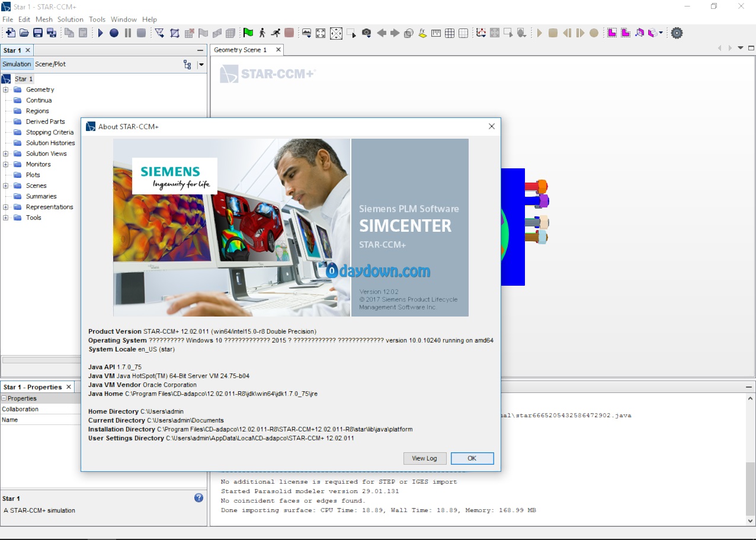Click the animation record tan circle
Viewport: 756px width, 540px height.
click(594, 33)
